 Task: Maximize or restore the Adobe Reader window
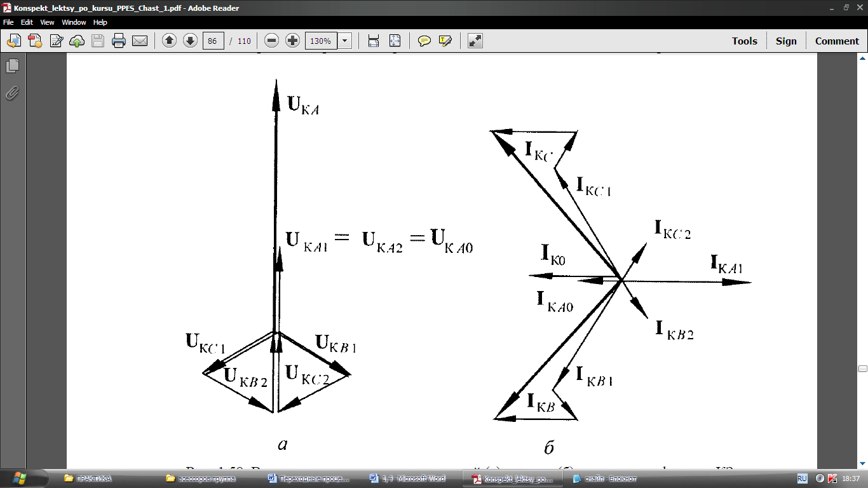(x=846, y=7)
